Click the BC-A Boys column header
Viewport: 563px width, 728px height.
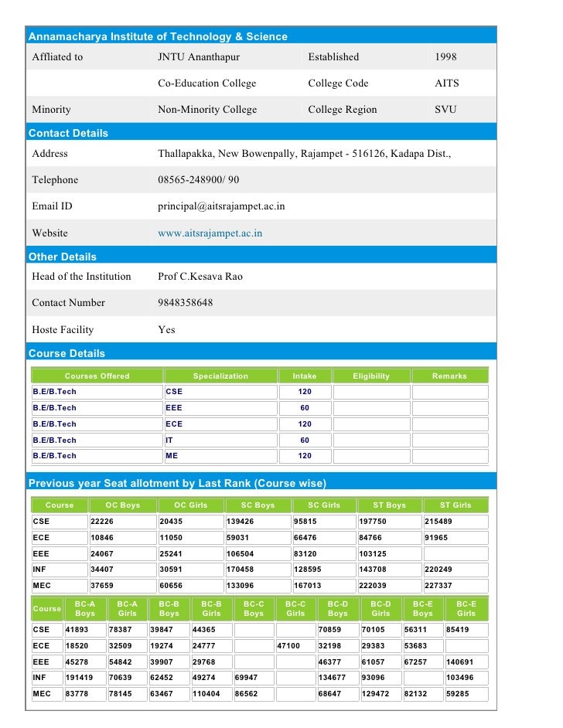[x=85, y=609]
